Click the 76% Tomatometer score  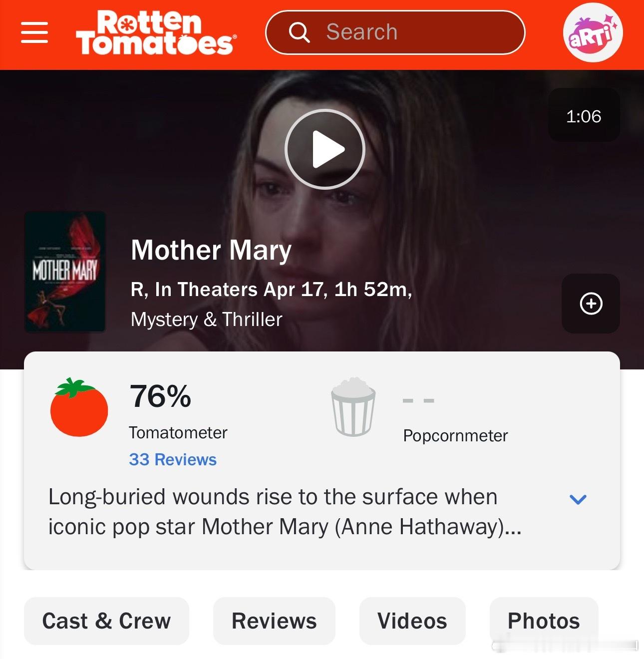click(x=160, y=396)
